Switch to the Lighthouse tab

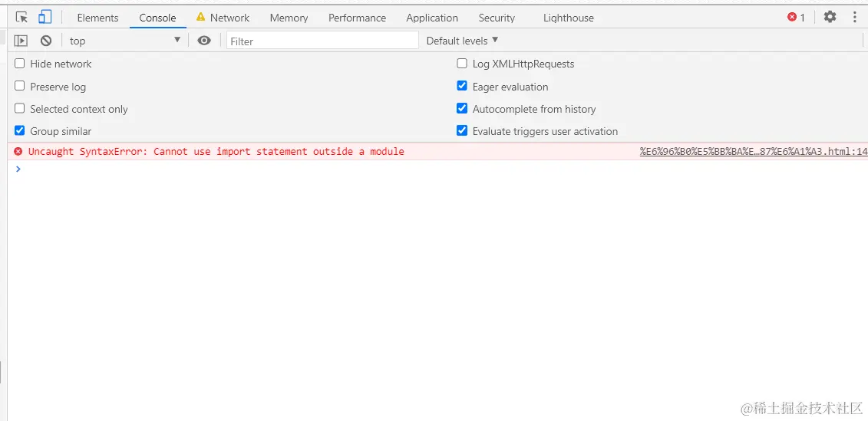pyautogui.click(x=569, y=18)
